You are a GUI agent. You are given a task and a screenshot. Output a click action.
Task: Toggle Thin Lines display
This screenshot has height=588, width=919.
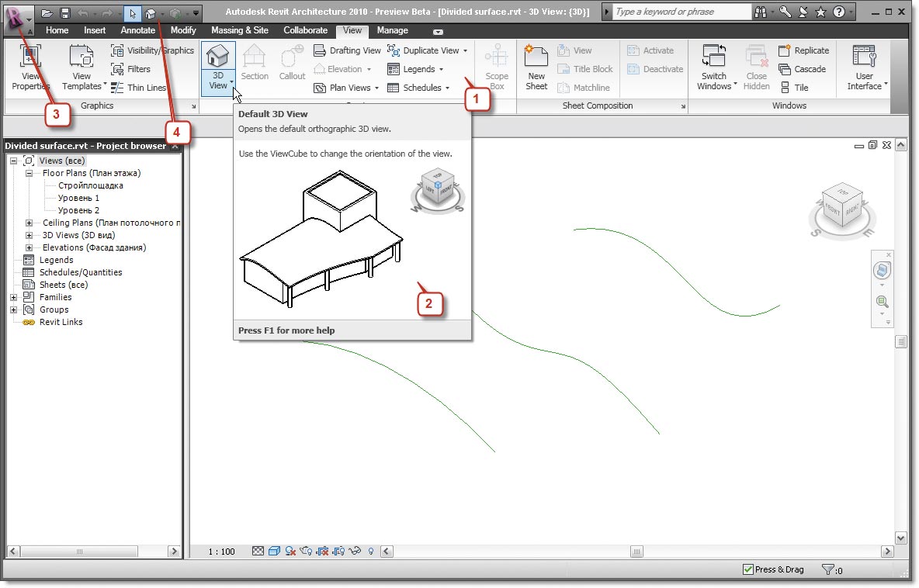click(x=138, y=88)
